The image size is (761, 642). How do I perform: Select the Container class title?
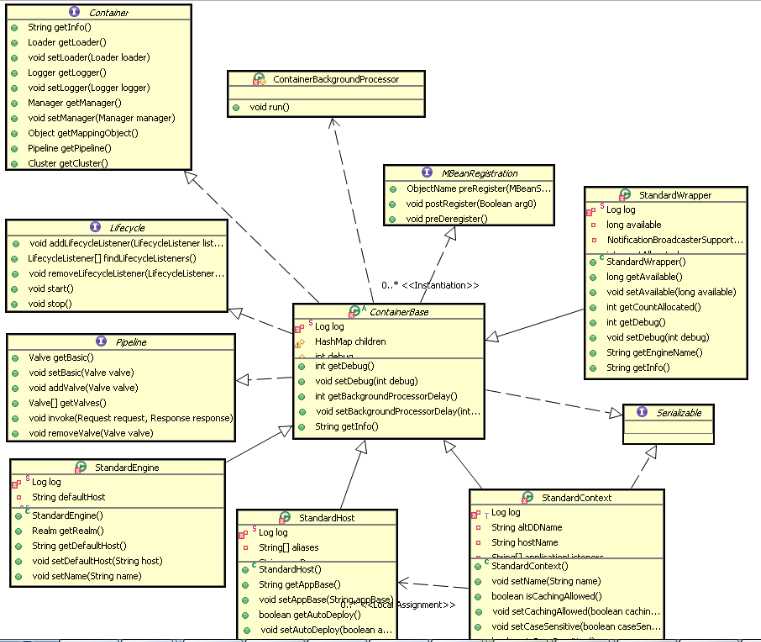click(x=109, y=13)
